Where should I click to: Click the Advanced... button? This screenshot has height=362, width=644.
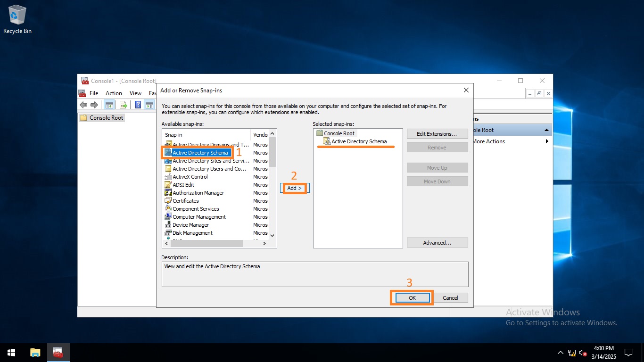(x=437, y=243)
